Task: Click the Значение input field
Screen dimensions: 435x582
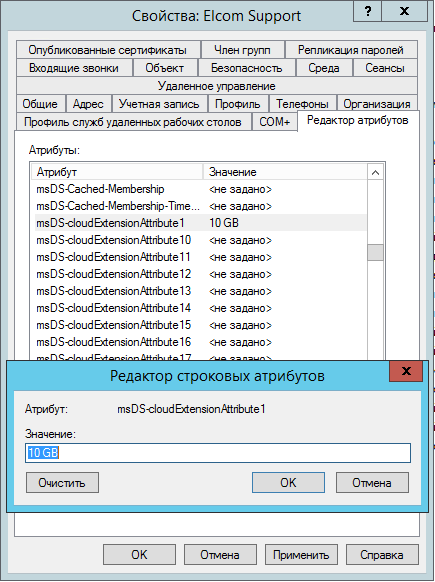Action: 218,453
